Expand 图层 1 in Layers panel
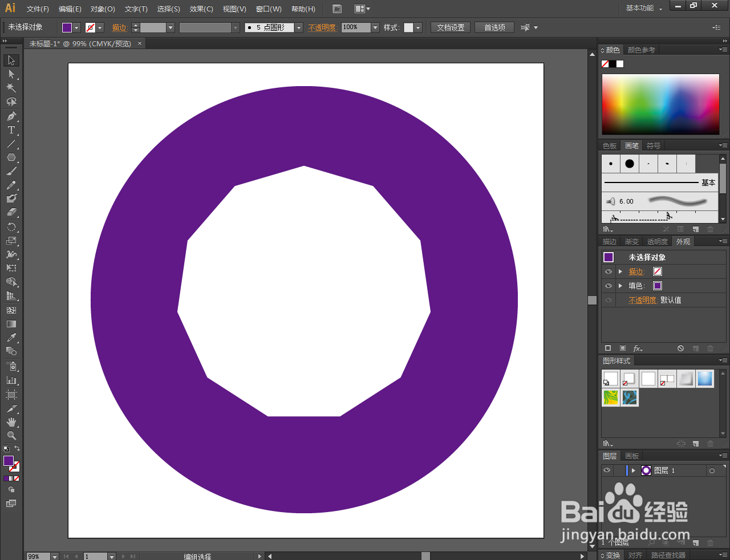Image resolution: width=730 pixels, height=560 pixels. pos(633,470)
